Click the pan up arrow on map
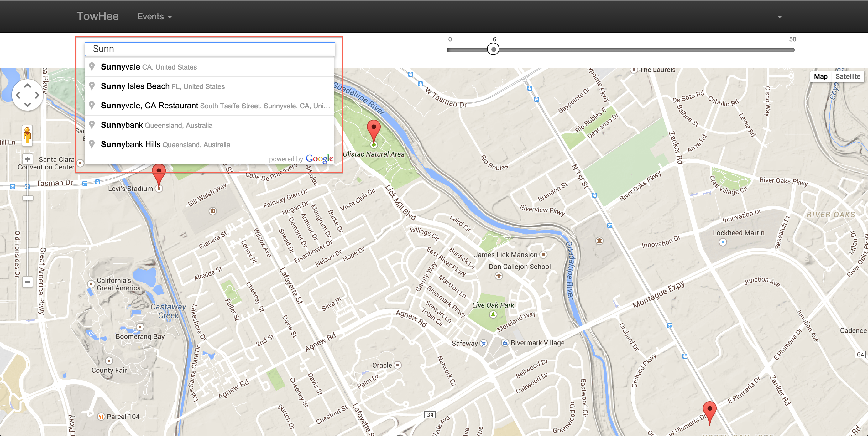Viewport: 868px width, 436px height. pyautogui.click(x=28, y=85)
